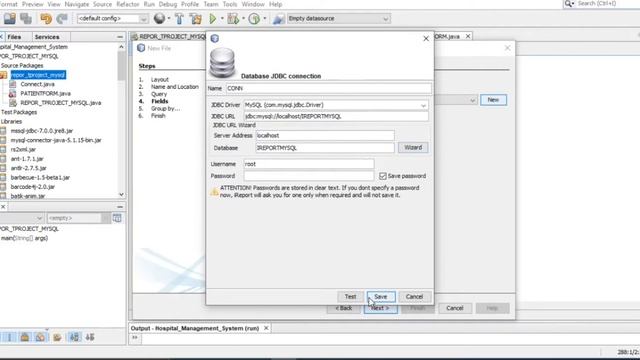
Task: Open dropdown arrow beside Run Project
Action: 222,18
